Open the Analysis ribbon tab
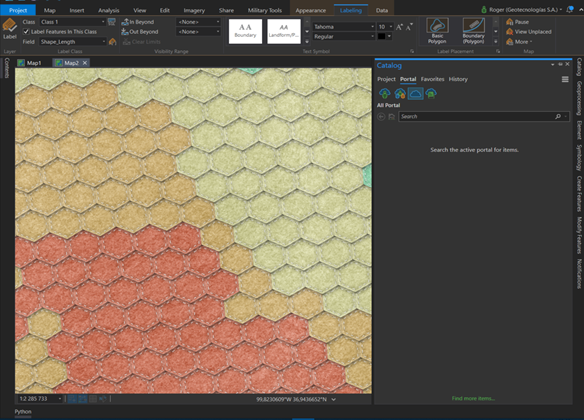The width and height of the screenshot is (584, 420). click(108, 10)
